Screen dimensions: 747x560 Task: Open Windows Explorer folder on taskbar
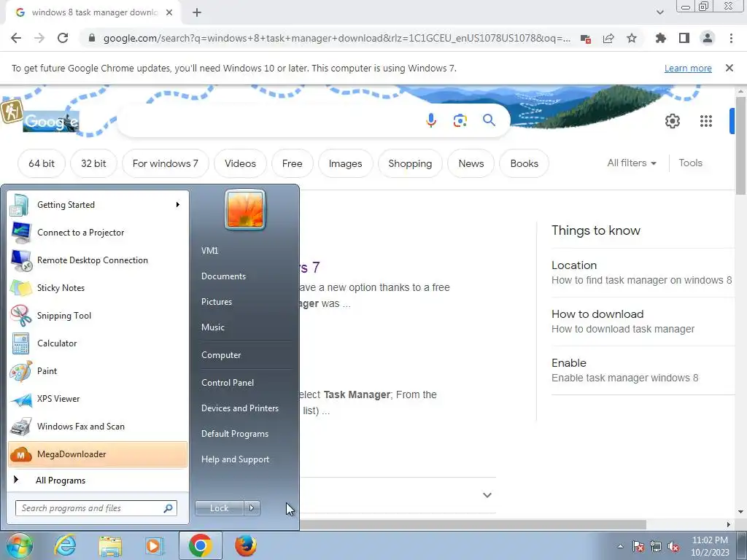tap(110, 546)
